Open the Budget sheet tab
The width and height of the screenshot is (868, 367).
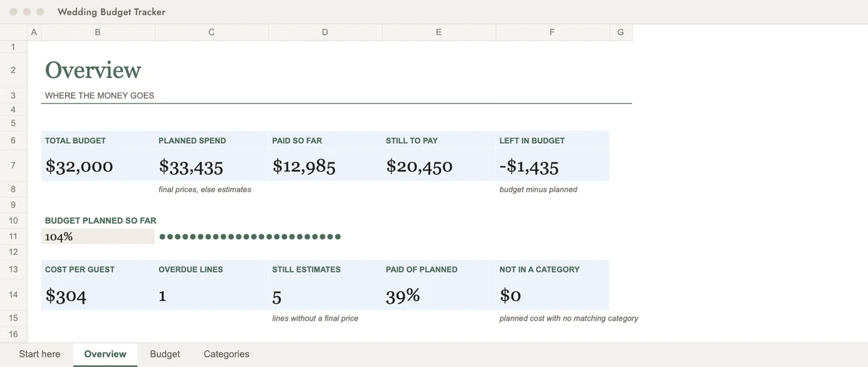(x=165, y=354)
